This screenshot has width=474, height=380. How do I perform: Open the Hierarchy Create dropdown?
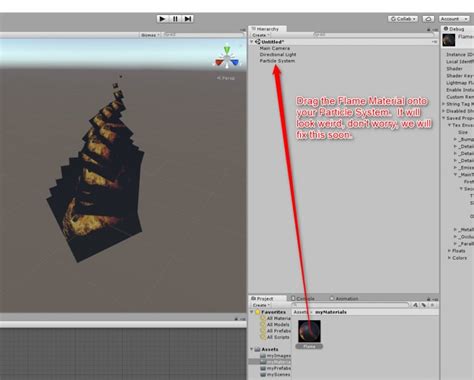[x=261, y=35]
